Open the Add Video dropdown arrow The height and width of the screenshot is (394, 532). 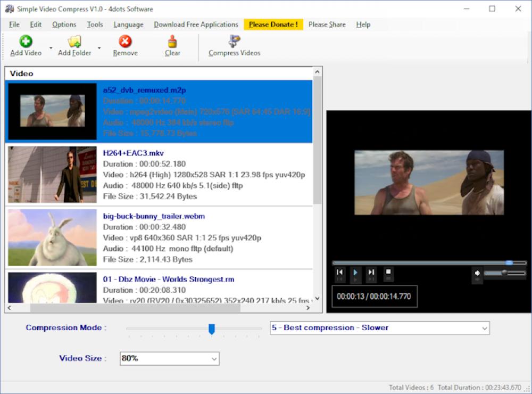click(x=51, y=47)
